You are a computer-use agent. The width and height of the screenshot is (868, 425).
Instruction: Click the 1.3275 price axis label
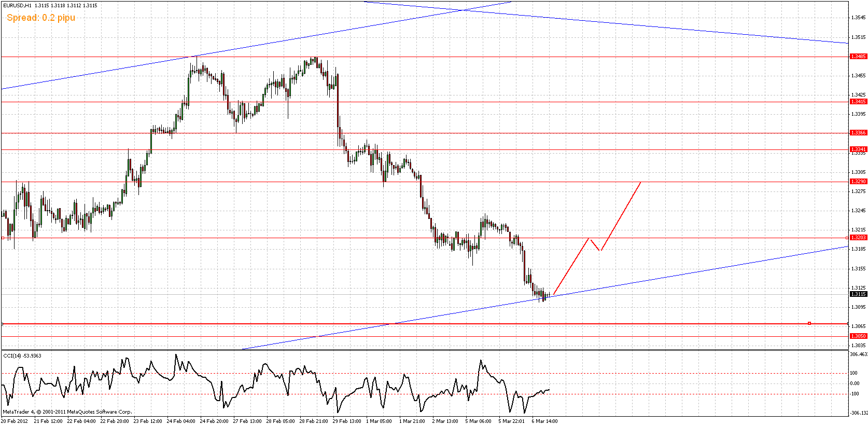click(859, 191)
